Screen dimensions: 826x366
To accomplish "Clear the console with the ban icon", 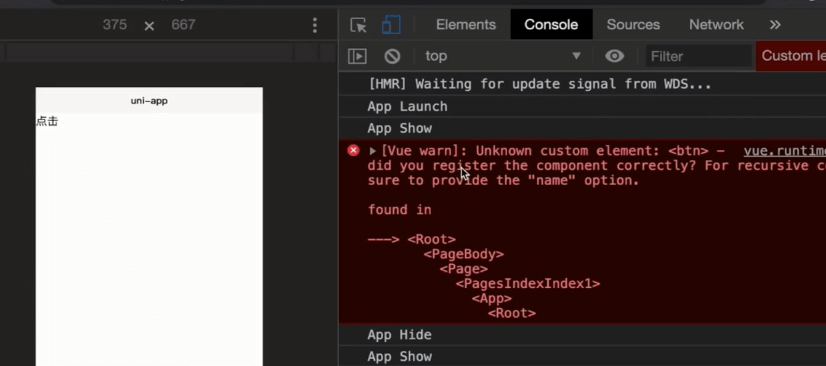I will [x=392, y=56].
